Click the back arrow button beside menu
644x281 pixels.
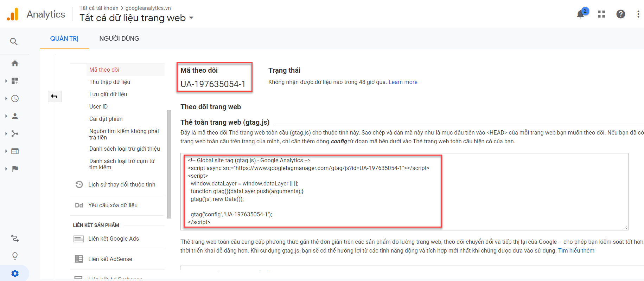tap(55, 96)
